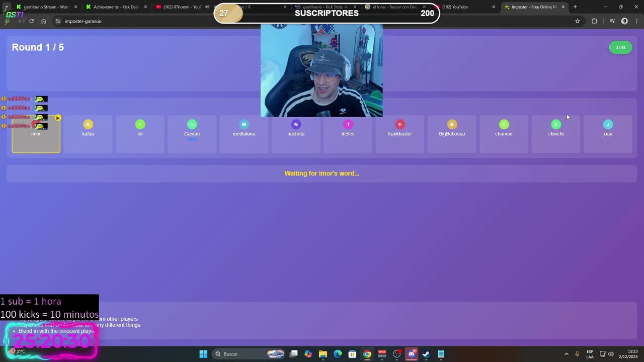Open Microsoft Copilot from the taskbar

click(308, 354)
